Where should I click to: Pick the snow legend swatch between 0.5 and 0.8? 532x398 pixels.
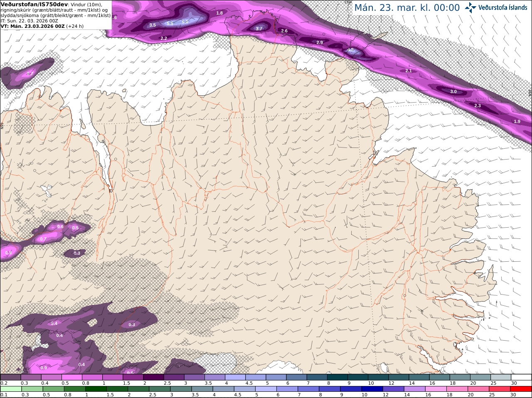click(71, 377)
